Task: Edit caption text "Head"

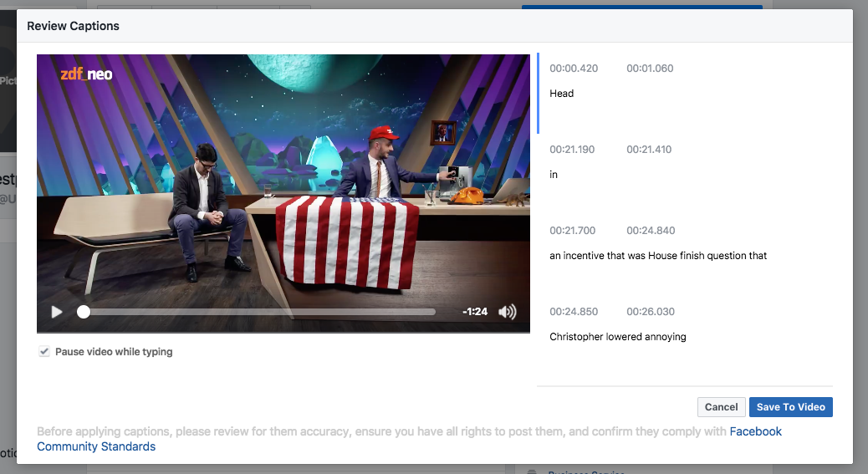Action: pos(561,94)
